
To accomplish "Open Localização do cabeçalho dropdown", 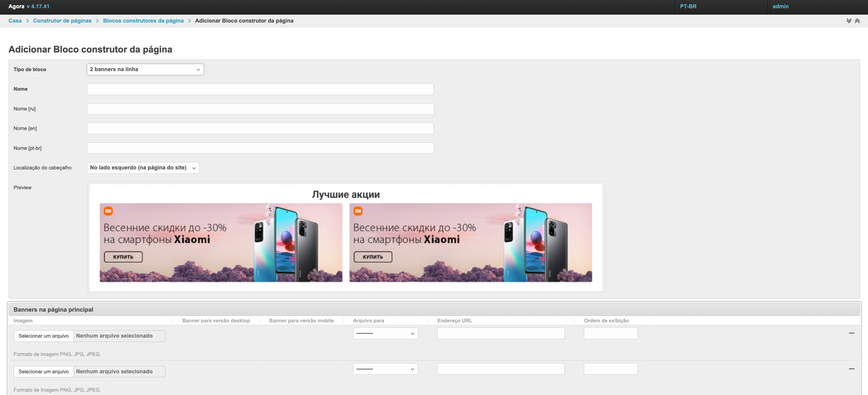I will [x=143, y=168].
